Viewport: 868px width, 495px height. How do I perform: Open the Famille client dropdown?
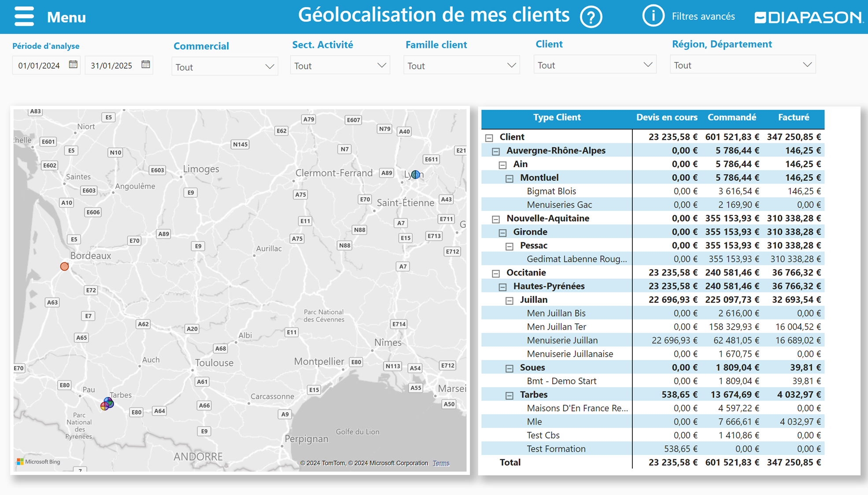[x=461, y=66]
